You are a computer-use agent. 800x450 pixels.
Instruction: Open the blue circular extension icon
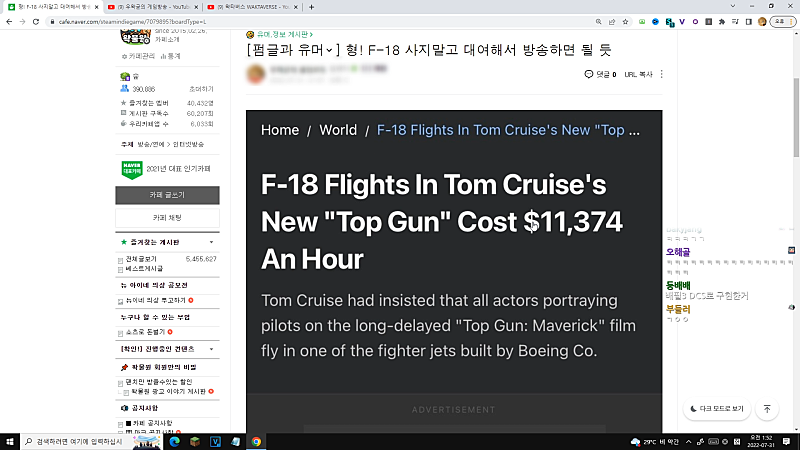pos(656,22)
